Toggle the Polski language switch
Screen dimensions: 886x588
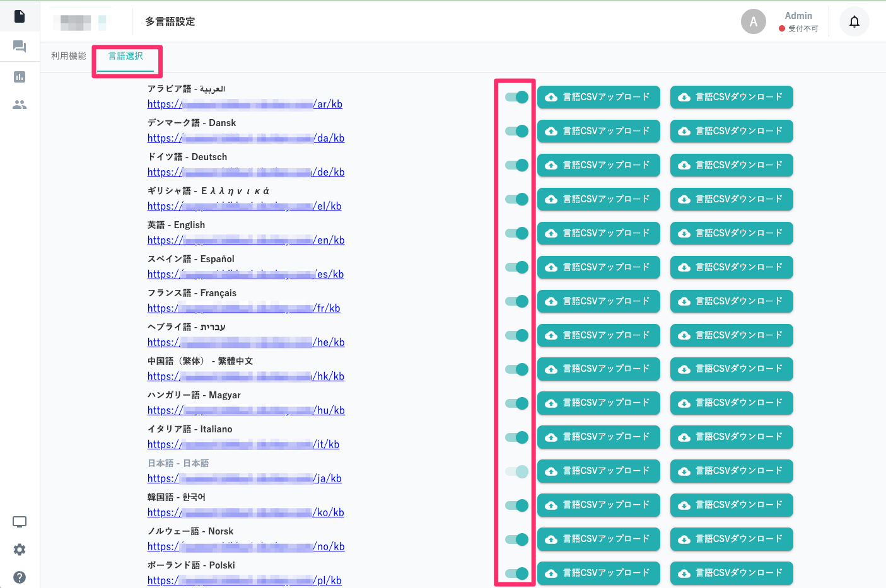(x=516, y=574)
